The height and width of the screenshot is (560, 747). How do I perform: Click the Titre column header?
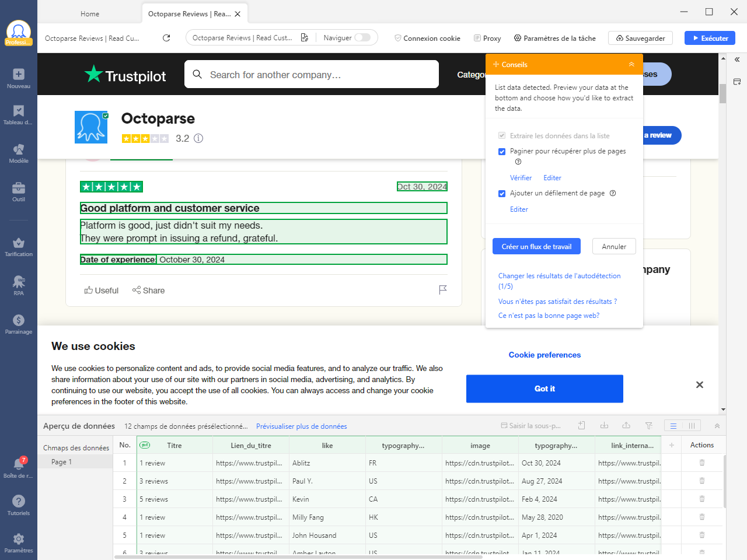[174, 445]
